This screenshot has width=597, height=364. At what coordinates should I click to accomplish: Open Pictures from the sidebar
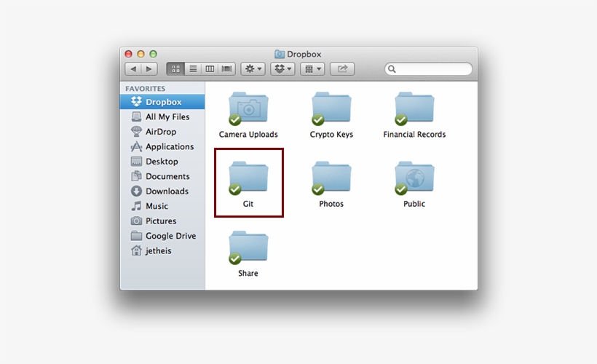click(162, 221)
